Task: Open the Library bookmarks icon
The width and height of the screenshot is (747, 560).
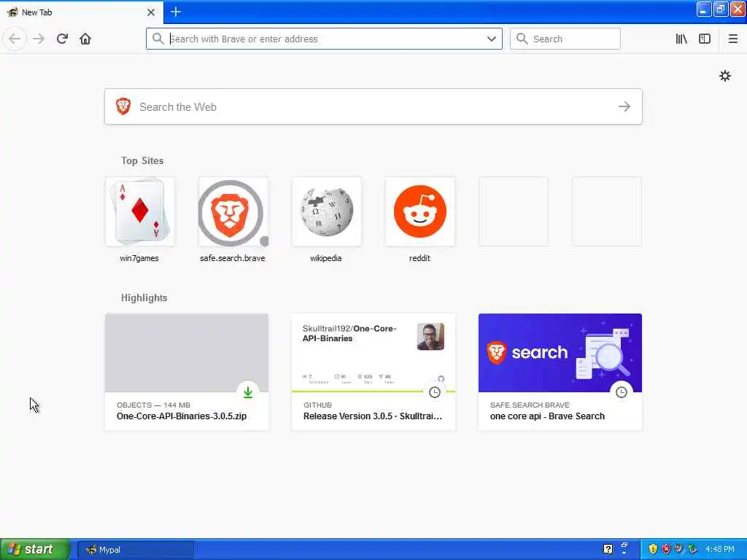Action: point(681,39)
